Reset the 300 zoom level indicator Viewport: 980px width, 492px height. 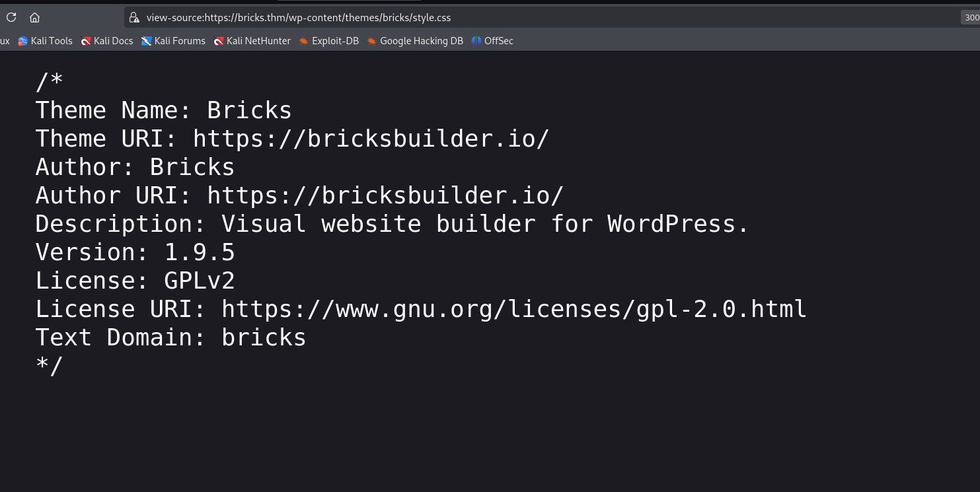click(970, 18)
